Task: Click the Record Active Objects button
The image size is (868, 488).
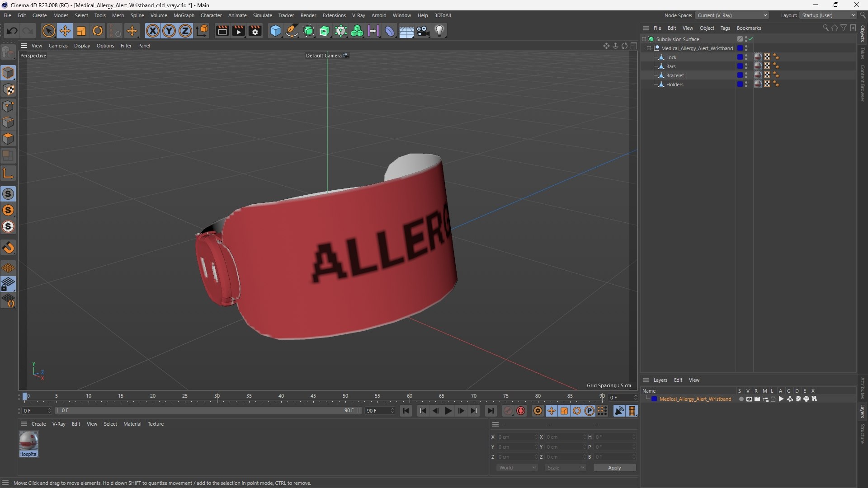Action: [508, 411]
